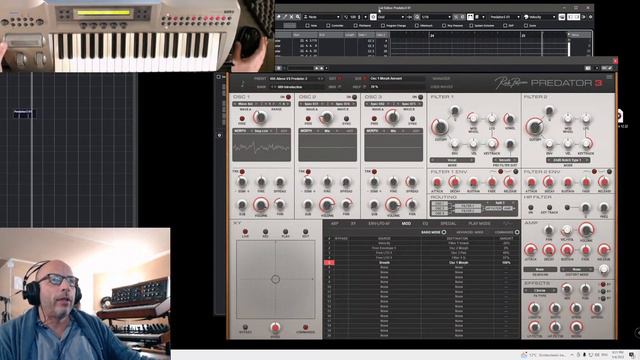Select the Basic Mode radio button
This screenshot has height=360, width=640.
pos(444,232)
